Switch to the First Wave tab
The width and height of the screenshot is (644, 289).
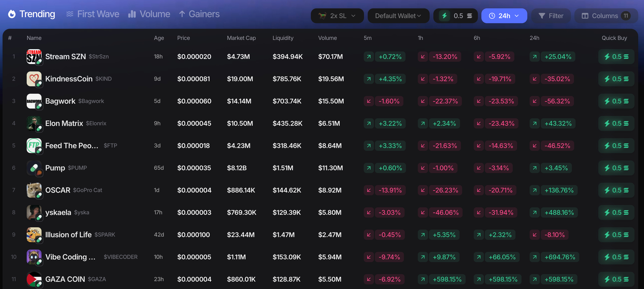[x=93, y=14]
